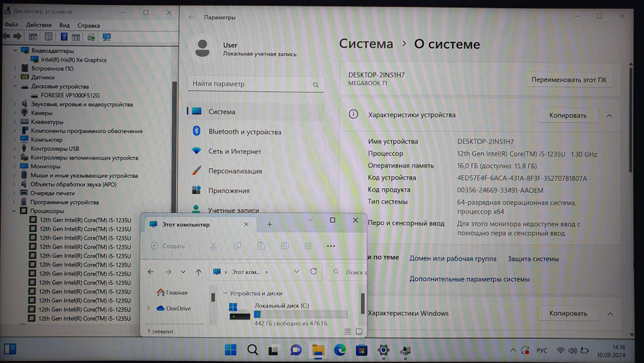Expand the Контроллеры USB tree node

pos(15,149)
